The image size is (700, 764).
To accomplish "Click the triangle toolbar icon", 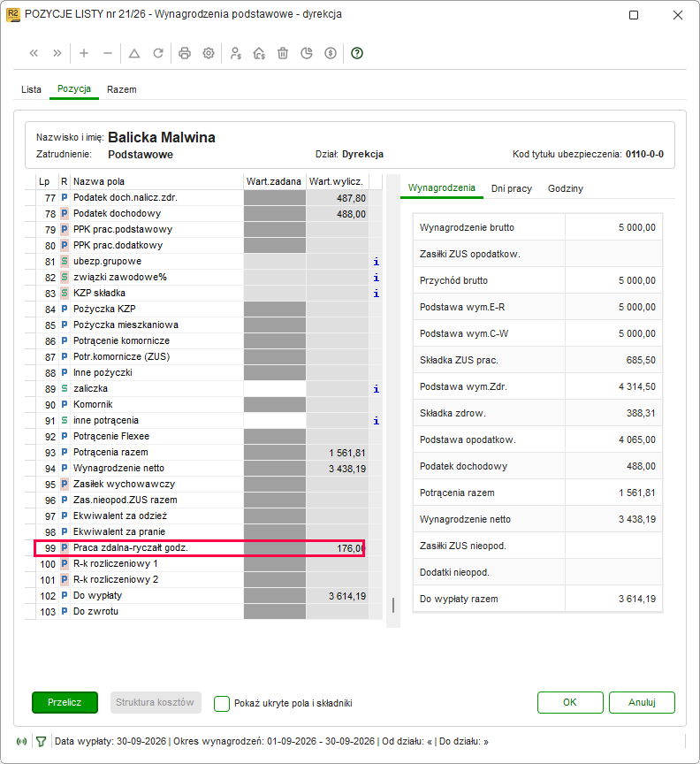I will 134,53.
